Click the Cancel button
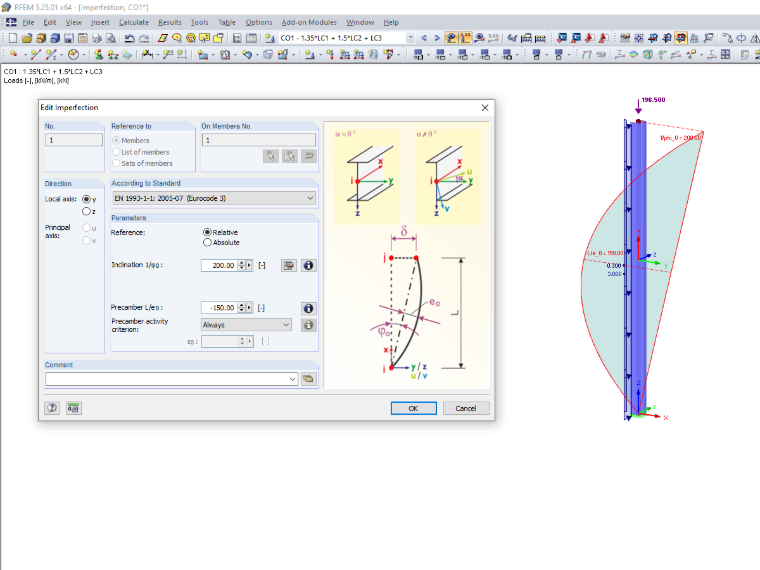Image resolution: width=760 pixels, height=570 pixels. [x=466, y=408]
